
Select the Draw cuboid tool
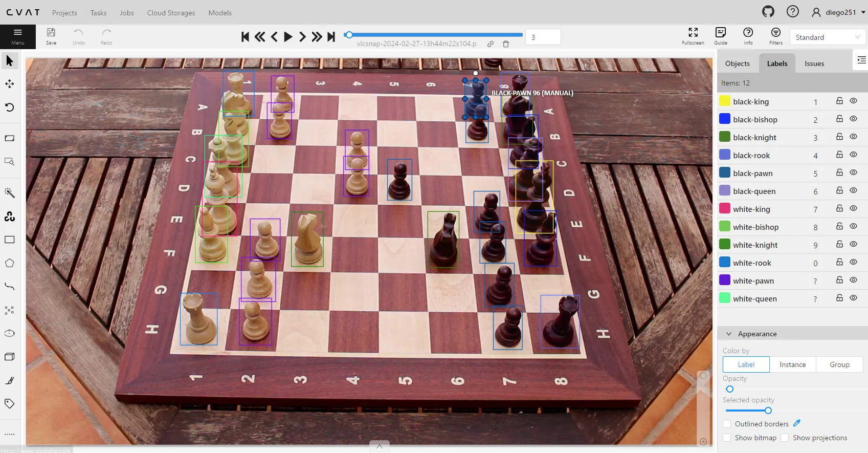(10, 357)
